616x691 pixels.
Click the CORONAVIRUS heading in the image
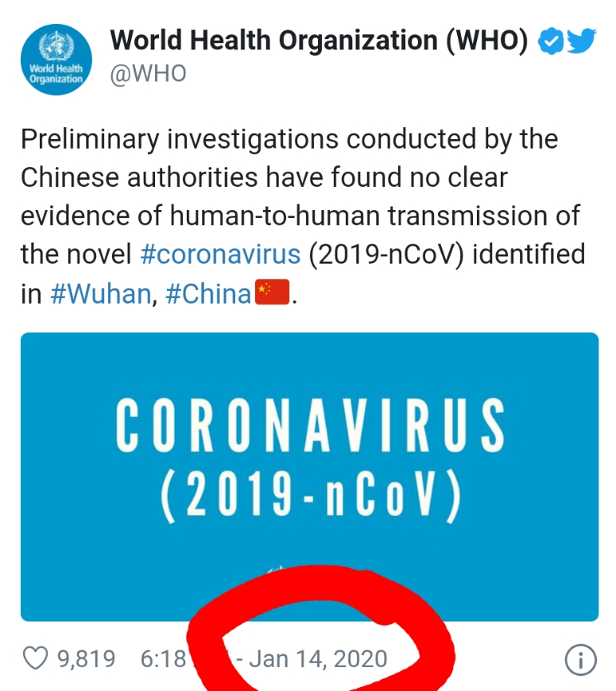pyautogui.click(x=310, y=425)
